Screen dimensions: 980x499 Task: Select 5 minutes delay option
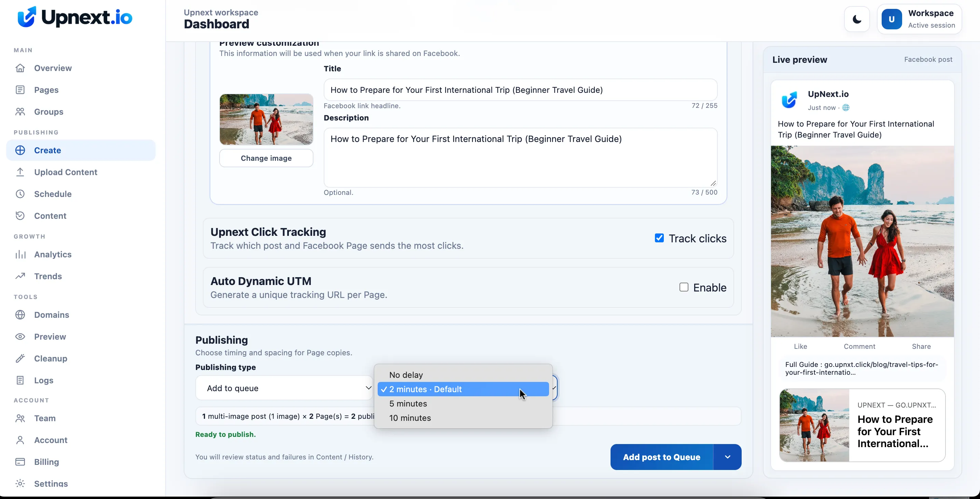coord(463,403)
